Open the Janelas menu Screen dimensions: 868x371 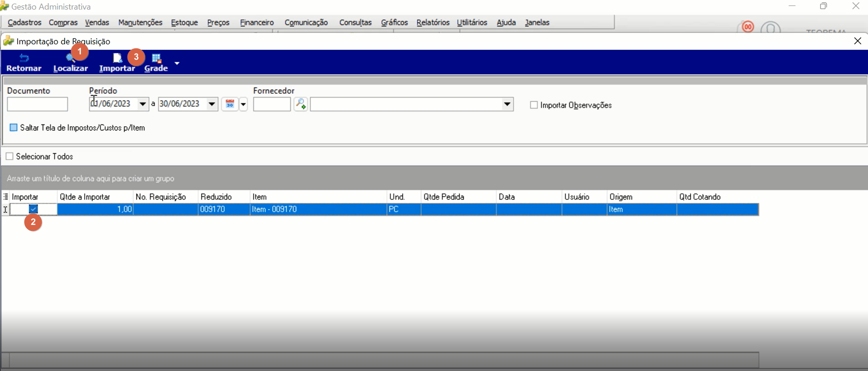point(537,22)
